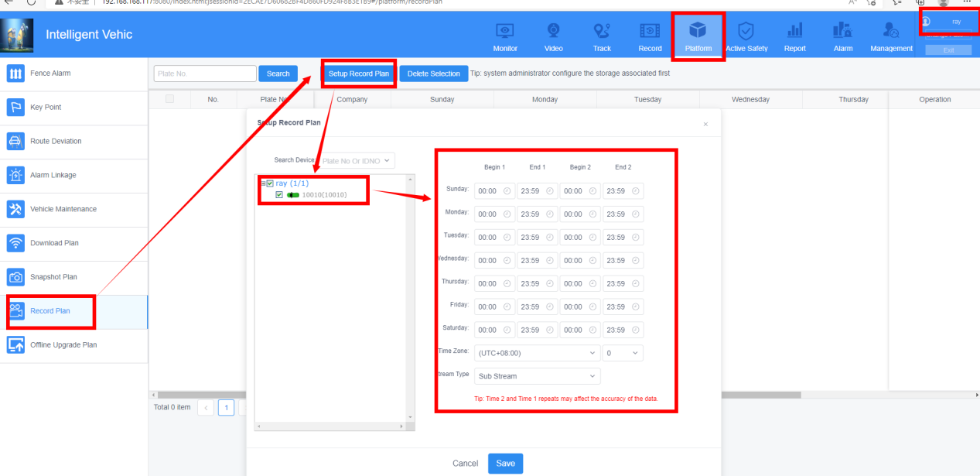Click the device tree horizontal scrollbar

pyautogui.click(x=331, y=426)
